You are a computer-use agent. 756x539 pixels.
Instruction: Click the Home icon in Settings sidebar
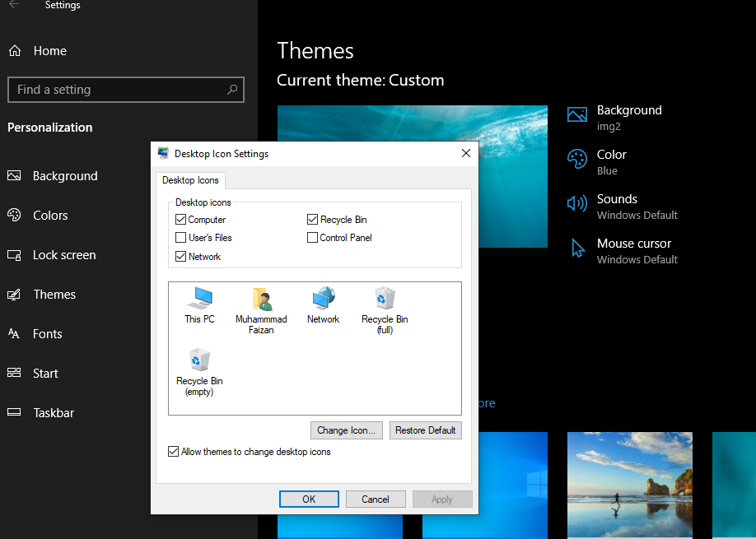[15, 50]
